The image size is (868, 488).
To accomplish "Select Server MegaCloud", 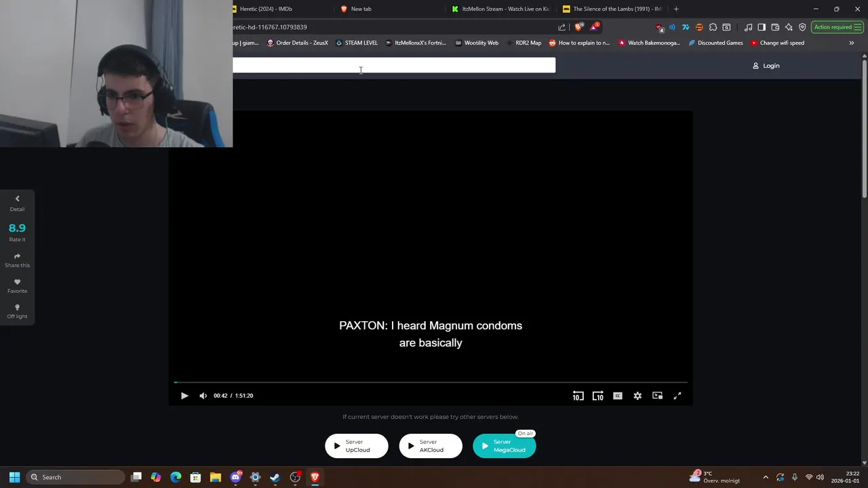I will 504,446.
